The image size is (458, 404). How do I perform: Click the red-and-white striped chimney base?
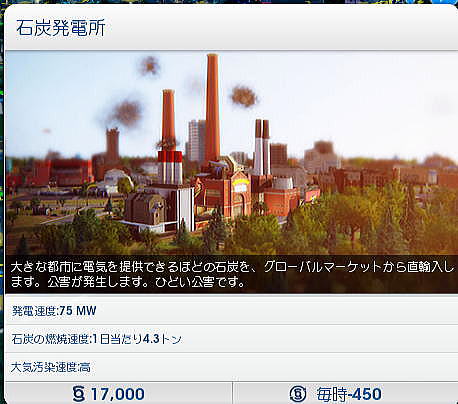[170, 167]
